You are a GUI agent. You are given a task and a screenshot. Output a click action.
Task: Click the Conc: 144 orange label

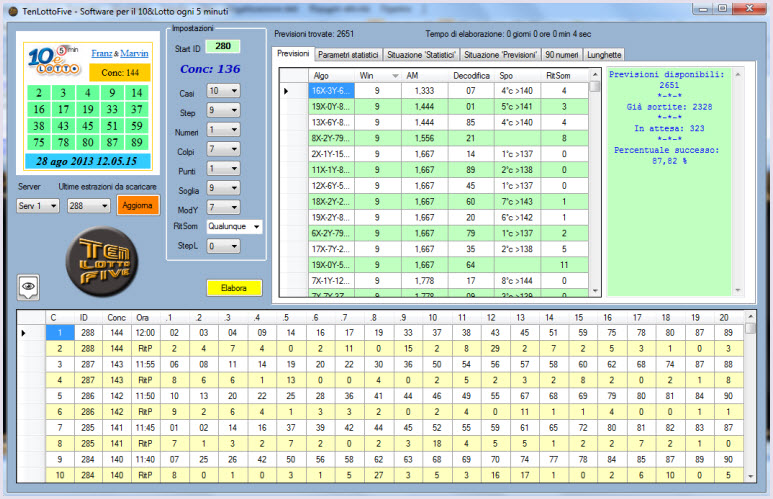coord(120,72)
